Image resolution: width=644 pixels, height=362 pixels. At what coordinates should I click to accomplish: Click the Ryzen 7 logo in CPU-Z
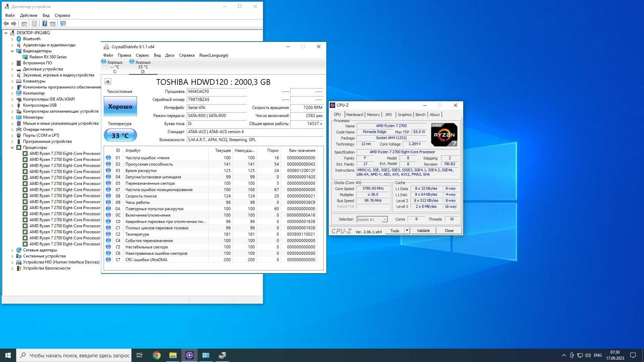pyautogui.click(x=444, y=135)
